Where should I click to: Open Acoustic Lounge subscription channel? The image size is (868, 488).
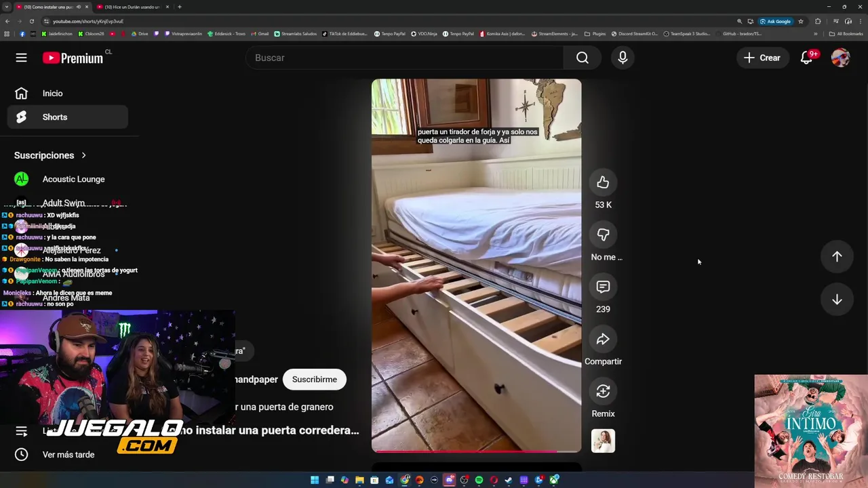68,179
